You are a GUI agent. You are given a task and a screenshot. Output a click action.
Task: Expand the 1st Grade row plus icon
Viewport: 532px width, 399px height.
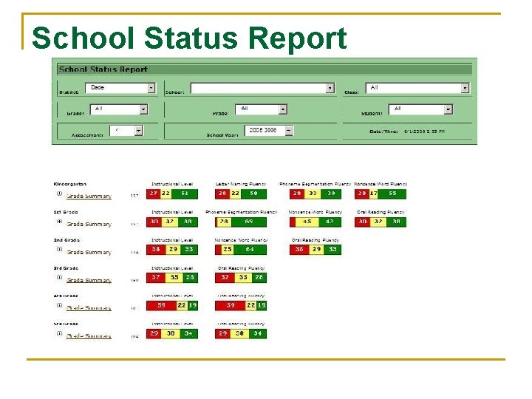click(59, 222)
